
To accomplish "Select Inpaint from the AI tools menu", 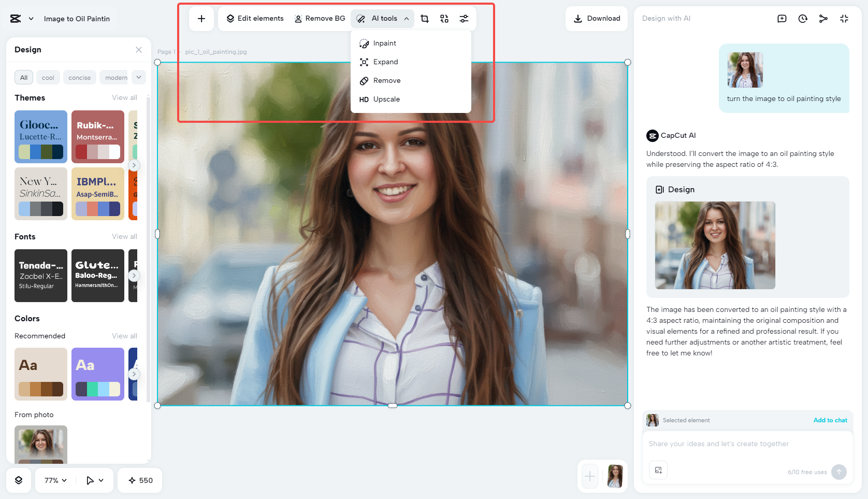I will pos(385,43).
